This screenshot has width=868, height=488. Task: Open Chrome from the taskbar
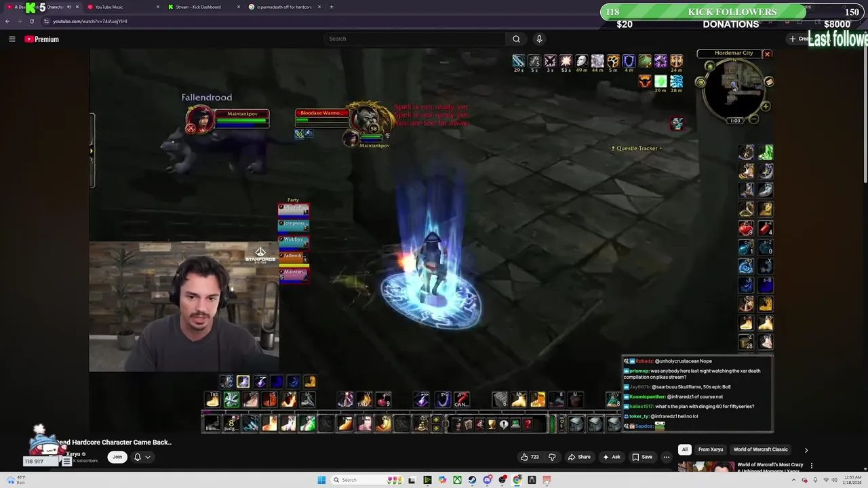click(517, 480)
